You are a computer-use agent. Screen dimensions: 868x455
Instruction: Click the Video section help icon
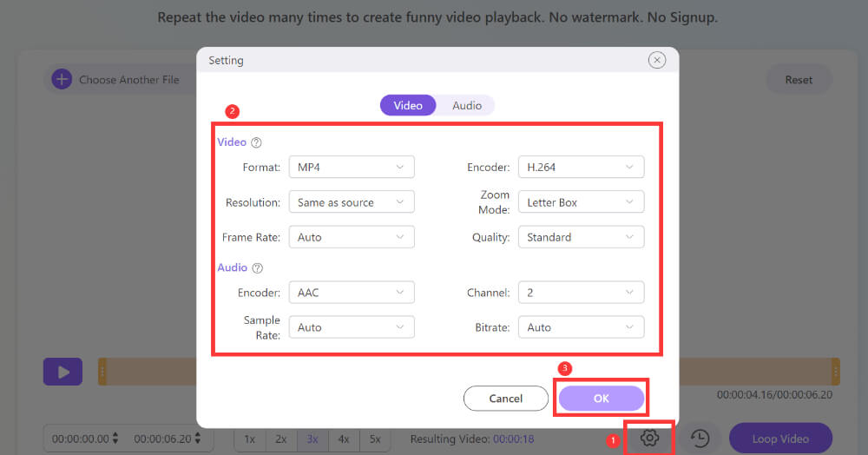[256, 142]
